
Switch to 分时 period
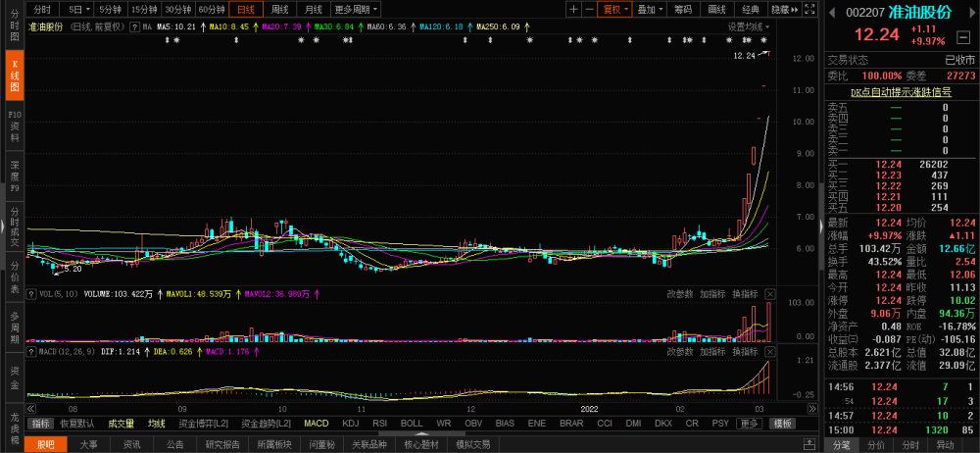point(42,10)
